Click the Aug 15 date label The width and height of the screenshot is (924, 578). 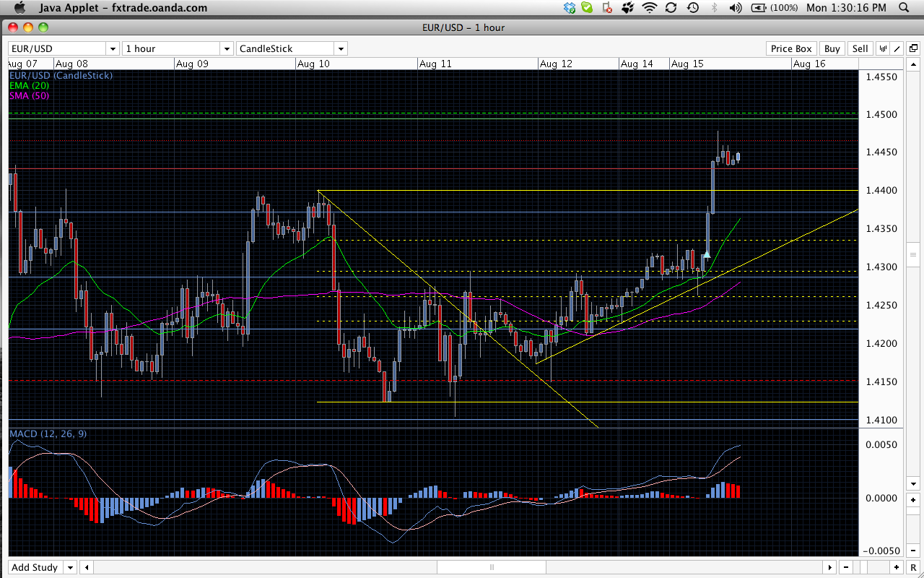click(x=687, y=64)
